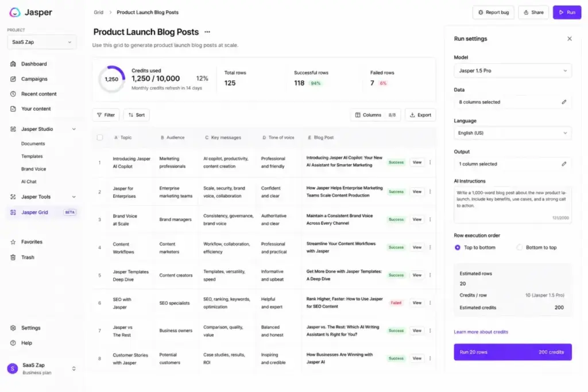Open the Dashboard home icon

coord(13,64)
